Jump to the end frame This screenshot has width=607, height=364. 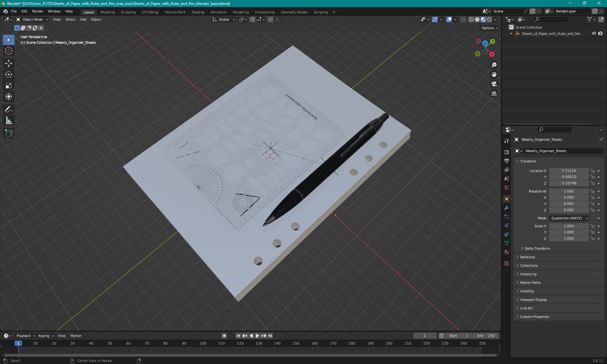(x=270, y=336)
